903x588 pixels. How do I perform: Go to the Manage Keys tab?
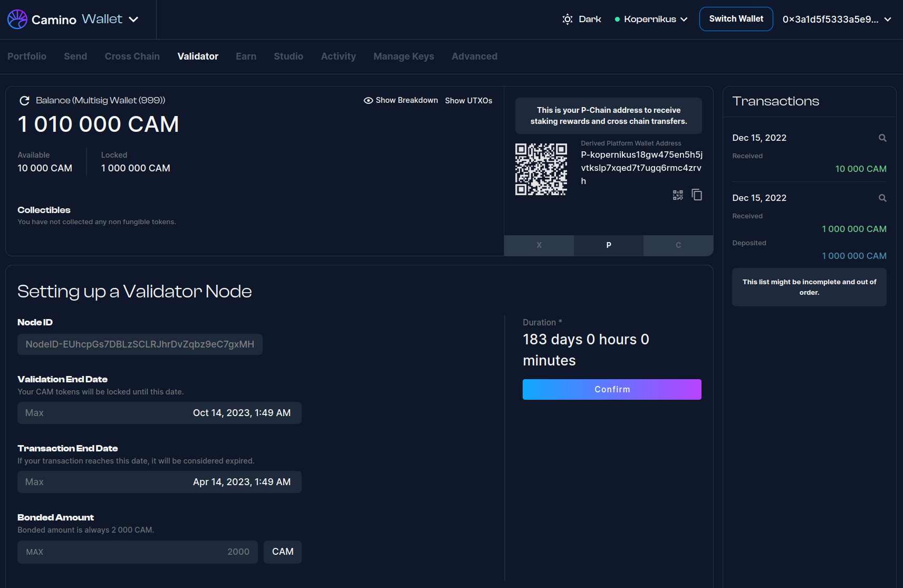404,56
